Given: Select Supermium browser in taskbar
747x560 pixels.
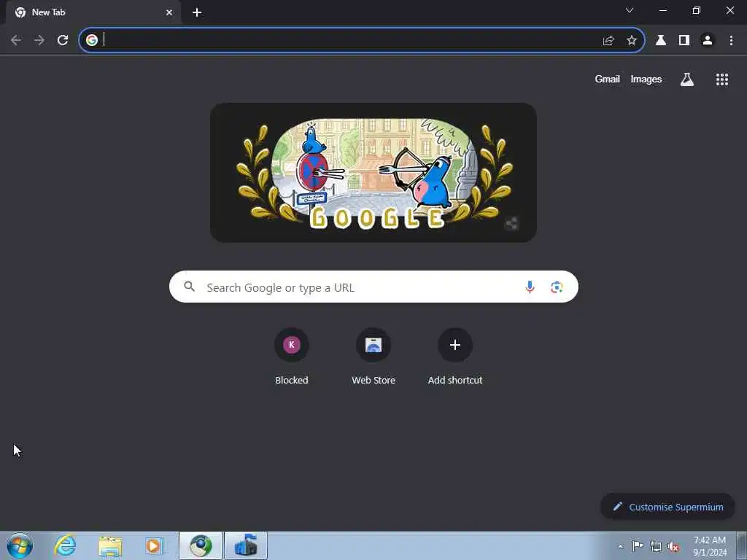Looking at the screenshot, I should [x=201, y=545].
